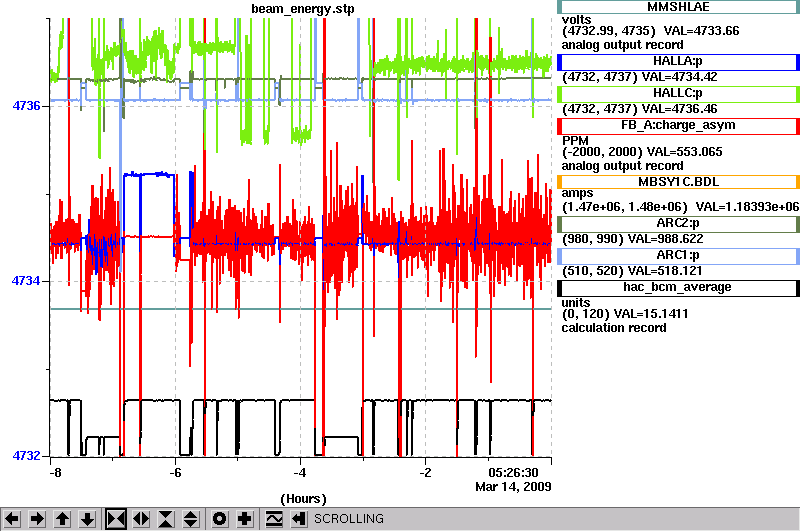Click the 4732 y-axis label
The image size is (800, 531).
point(26,456)
